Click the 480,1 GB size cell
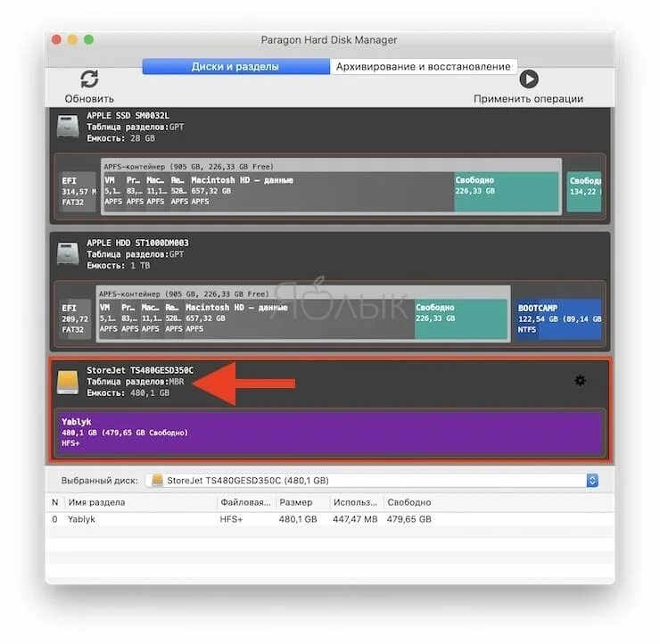The image size is (660, 644). point(298,519)
